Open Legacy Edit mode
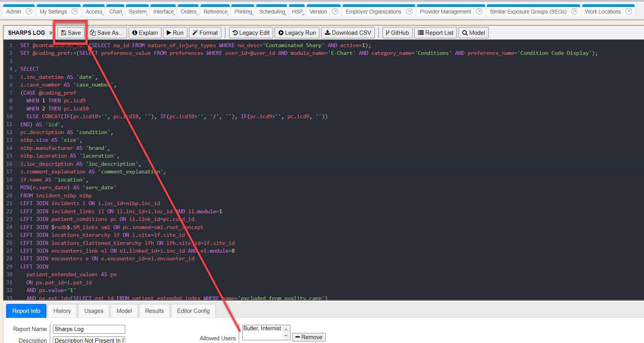 point(251,33)
